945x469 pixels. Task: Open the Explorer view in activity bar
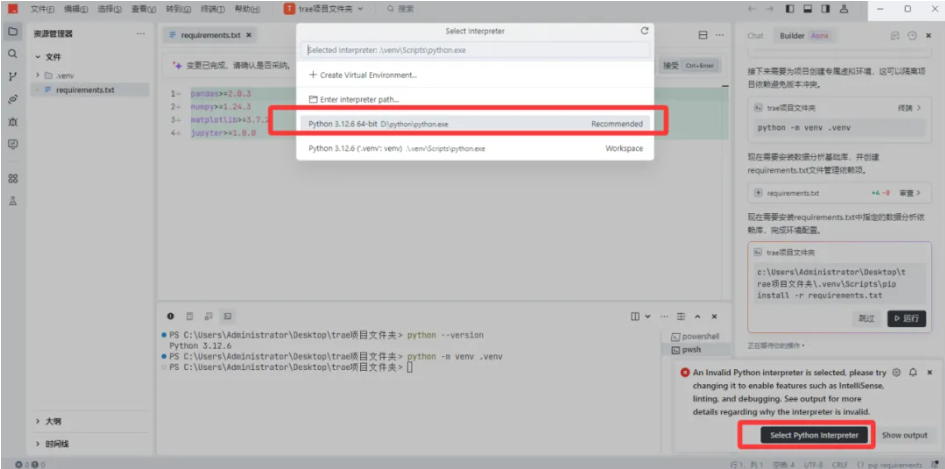coord(13,31)
